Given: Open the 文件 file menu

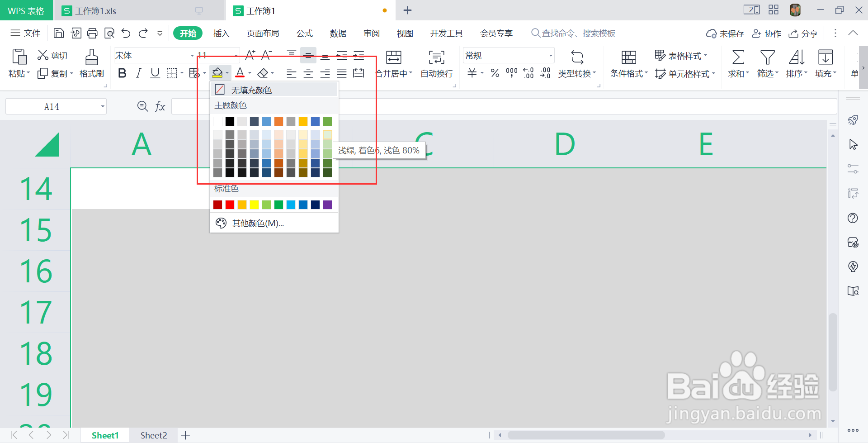Looking at the screenshot, I should (x=25, y=33).
